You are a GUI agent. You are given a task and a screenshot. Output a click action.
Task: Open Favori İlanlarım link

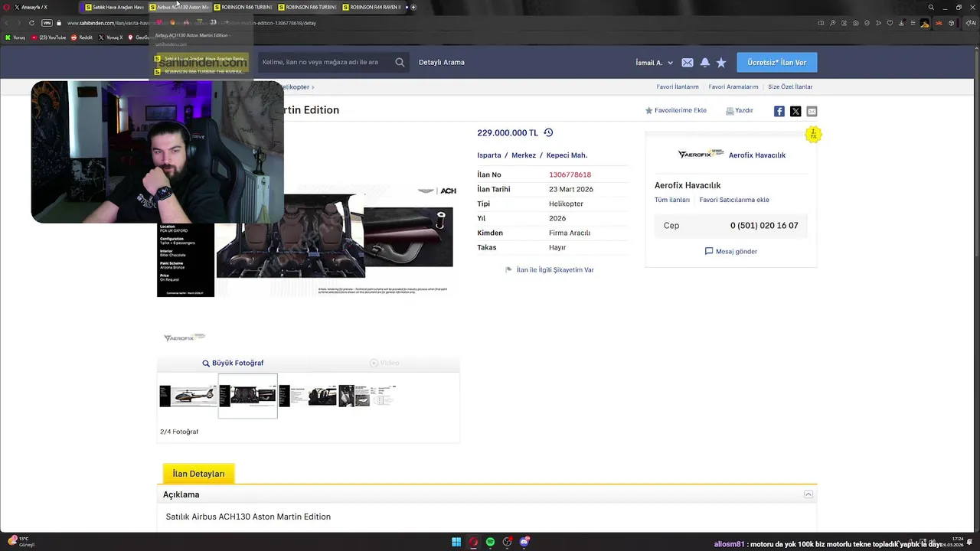point(678,86)
